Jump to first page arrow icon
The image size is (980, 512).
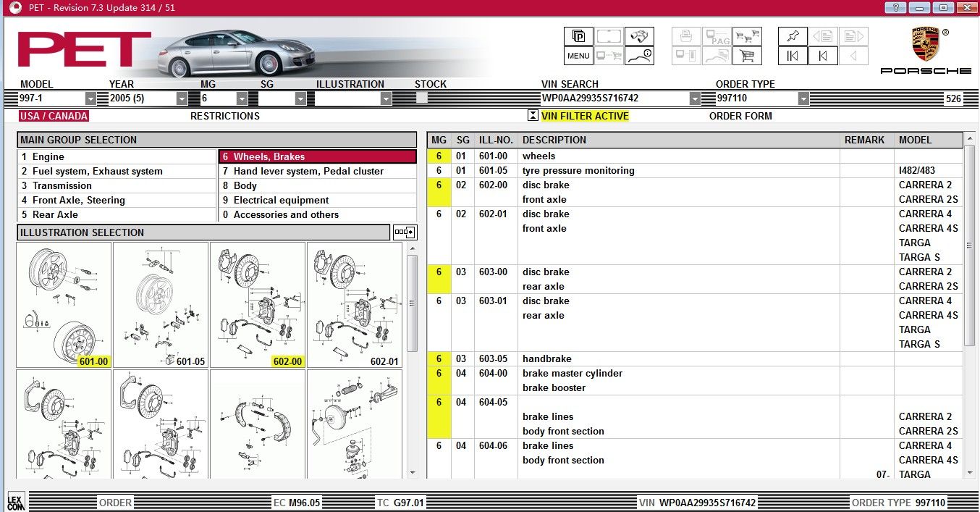tap(792, 56)
